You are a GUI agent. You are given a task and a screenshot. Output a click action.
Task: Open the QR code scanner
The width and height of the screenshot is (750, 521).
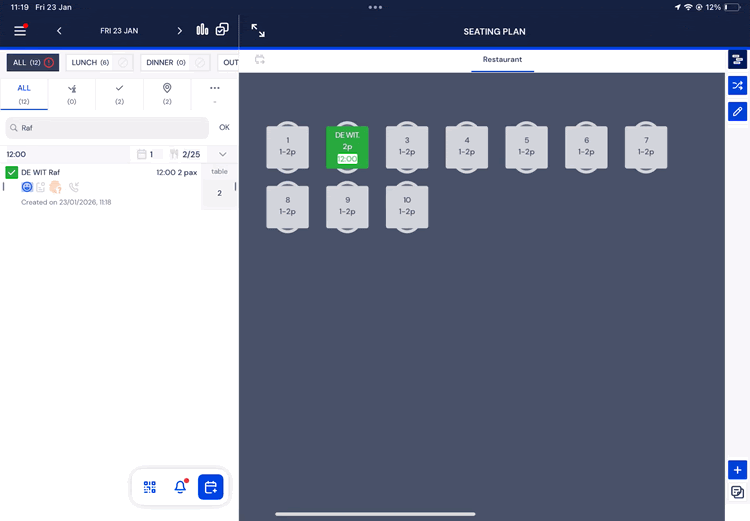[150, 487]
